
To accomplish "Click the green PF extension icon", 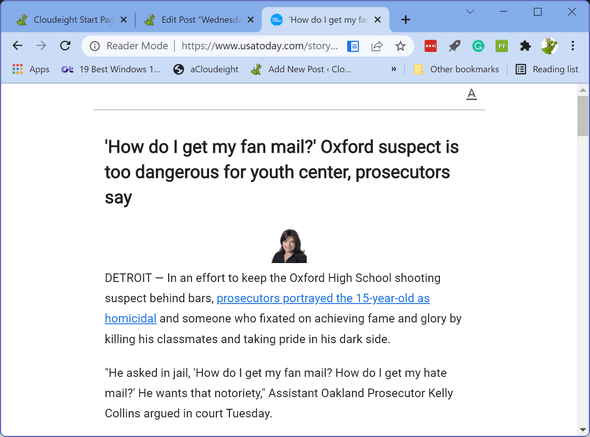I will tap(502, 46).
